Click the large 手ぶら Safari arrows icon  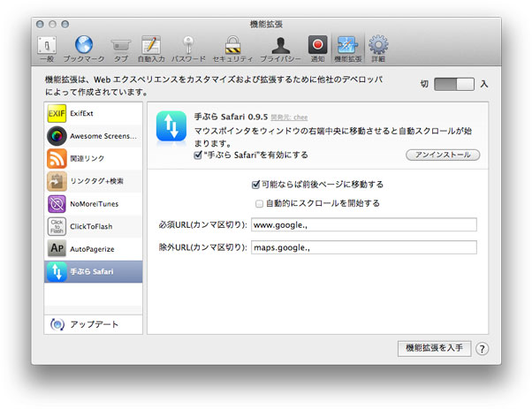(171, 125)
